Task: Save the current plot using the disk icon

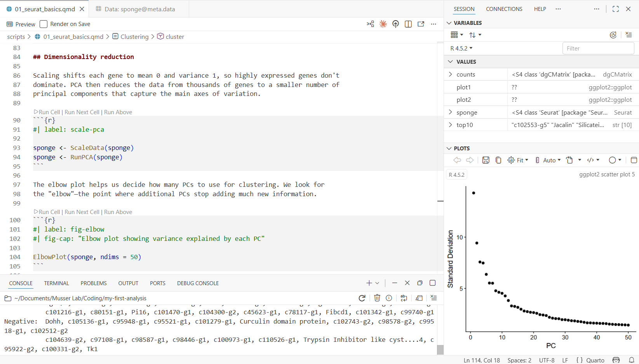Action: point(486,160)
